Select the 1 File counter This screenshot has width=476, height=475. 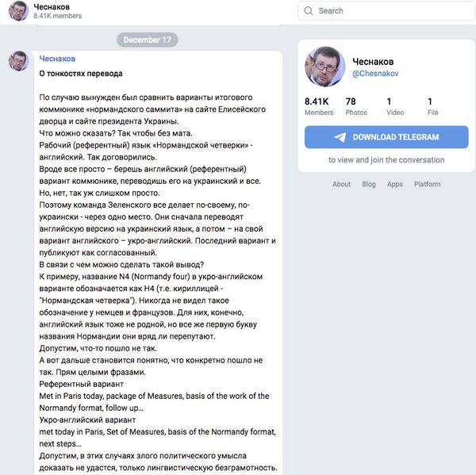[x=432, y=106]
